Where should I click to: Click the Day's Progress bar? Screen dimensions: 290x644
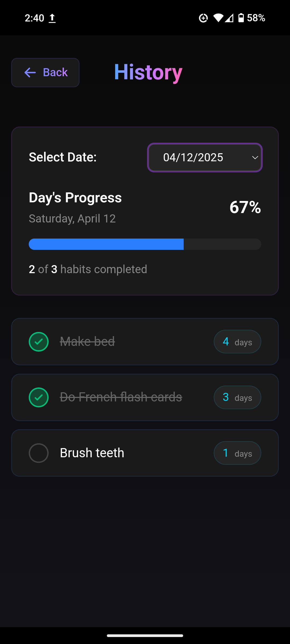pos(145,244)
